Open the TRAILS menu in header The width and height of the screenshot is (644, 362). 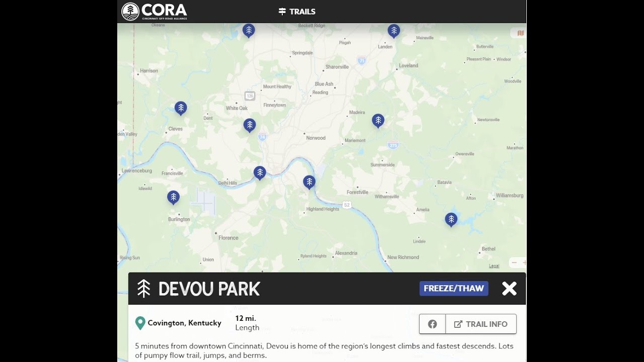pyautogui.click(x=297, y=12)
